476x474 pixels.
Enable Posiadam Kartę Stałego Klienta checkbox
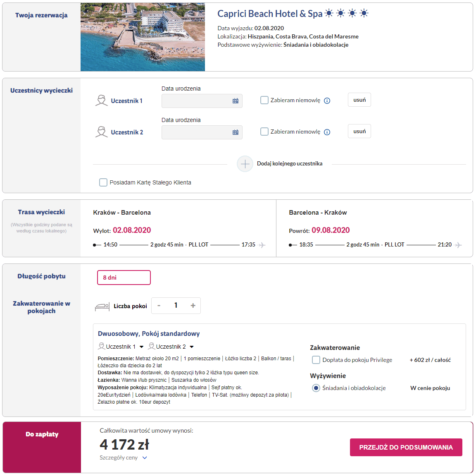pos(103,182)
